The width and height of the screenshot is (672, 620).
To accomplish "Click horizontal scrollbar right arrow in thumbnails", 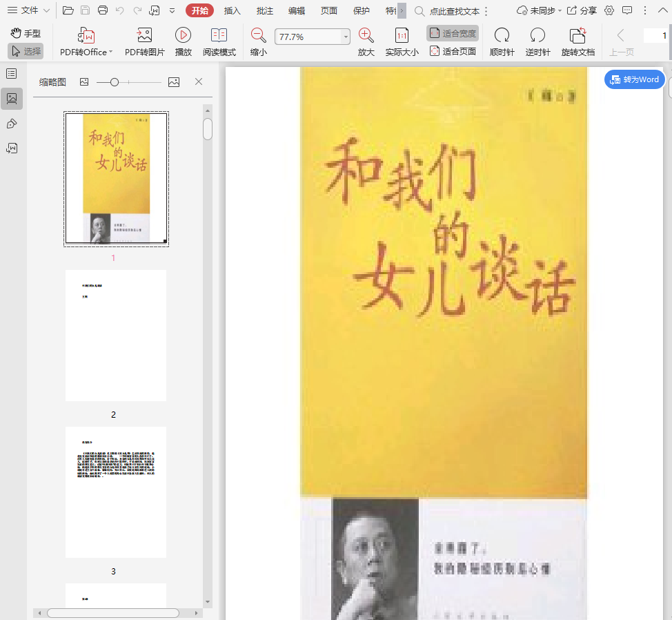I will tap(196, 613).
